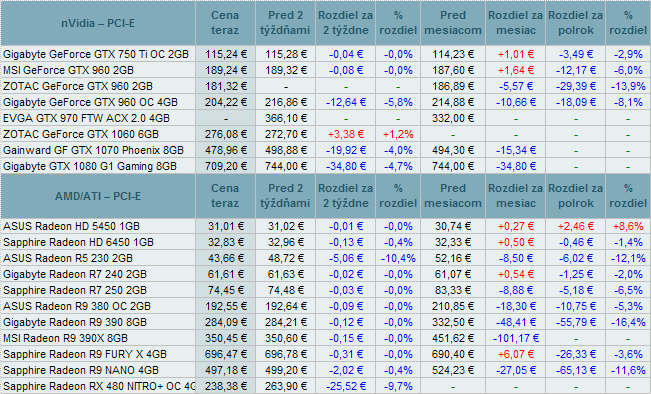
Task: Select the MSI GeForce GTX 960 2GB name
Action: [x=69, y=70]
